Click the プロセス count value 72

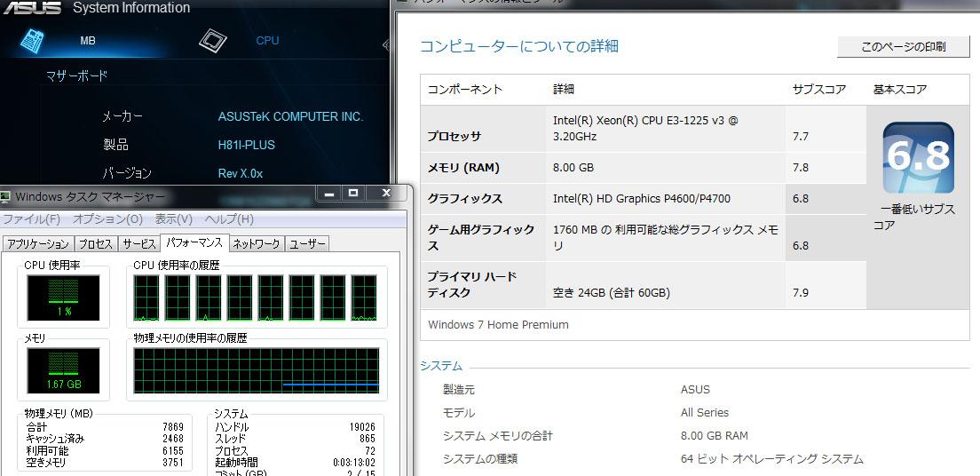(370, 451)
